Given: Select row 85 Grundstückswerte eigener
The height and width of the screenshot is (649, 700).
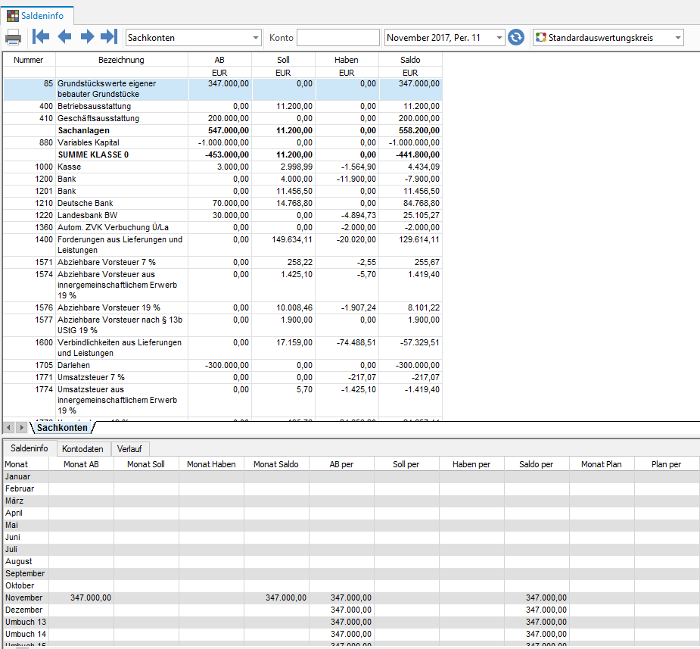Looking at the screenshot, I should click(223, 89).
